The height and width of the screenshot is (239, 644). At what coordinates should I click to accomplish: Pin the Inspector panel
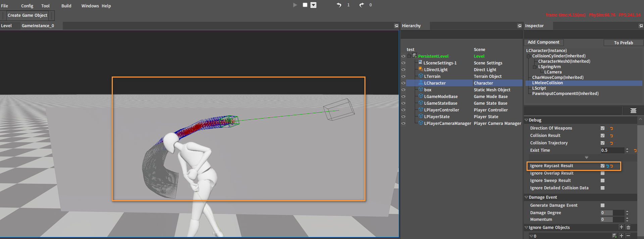tap(641, 26)
